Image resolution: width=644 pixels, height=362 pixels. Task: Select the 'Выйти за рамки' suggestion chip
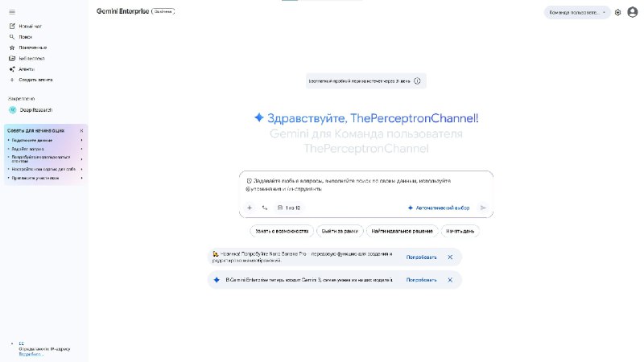tap(340, 231)
